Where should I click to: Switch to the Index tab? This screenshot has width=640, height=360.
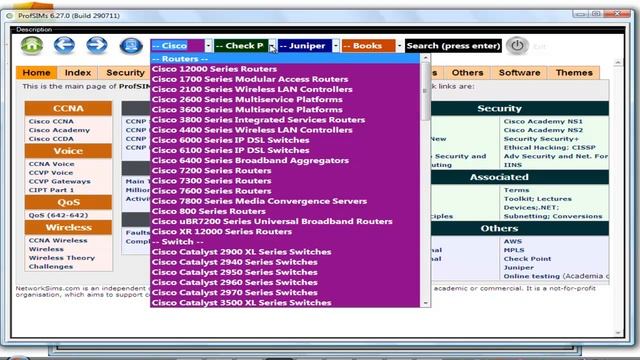(78, 73)
